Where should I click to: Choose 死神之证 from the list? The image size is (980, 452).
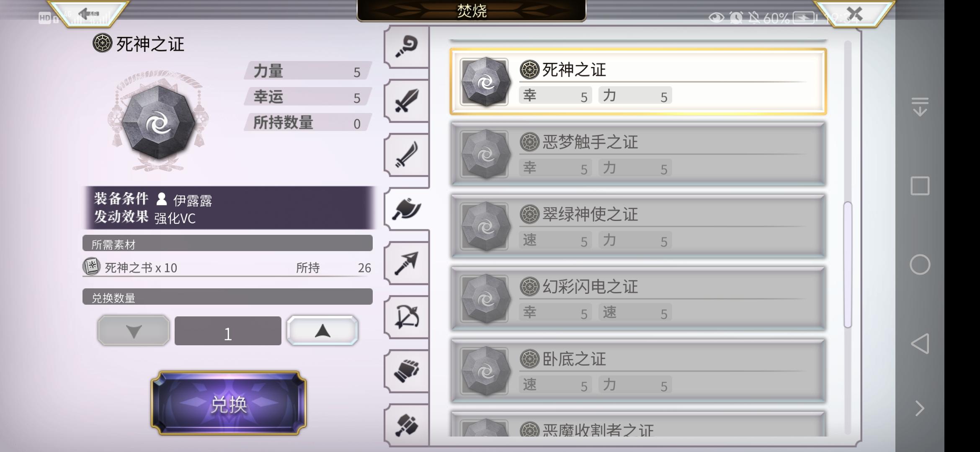[638, 82]
